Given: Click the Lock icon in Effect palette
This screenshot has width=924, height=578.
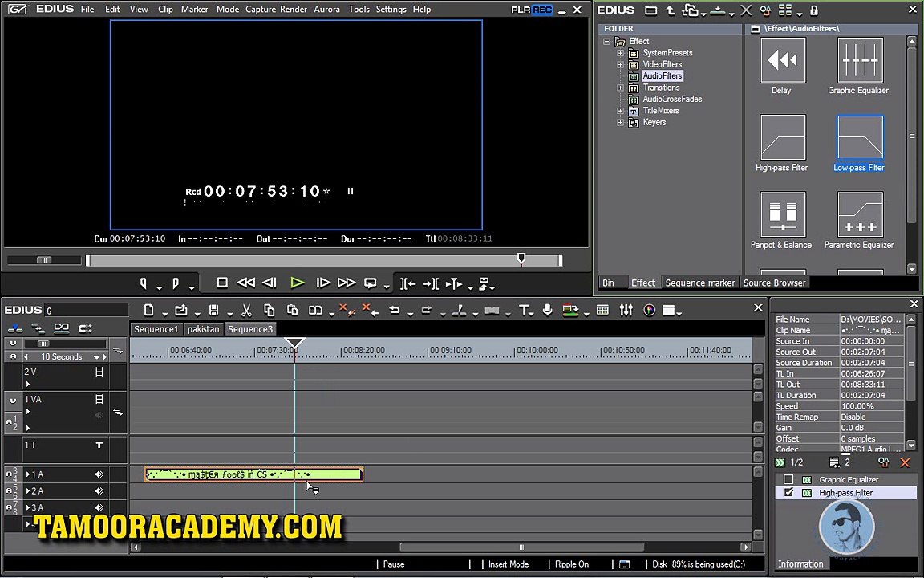Looking at the screenshot, I should point(814,10).
